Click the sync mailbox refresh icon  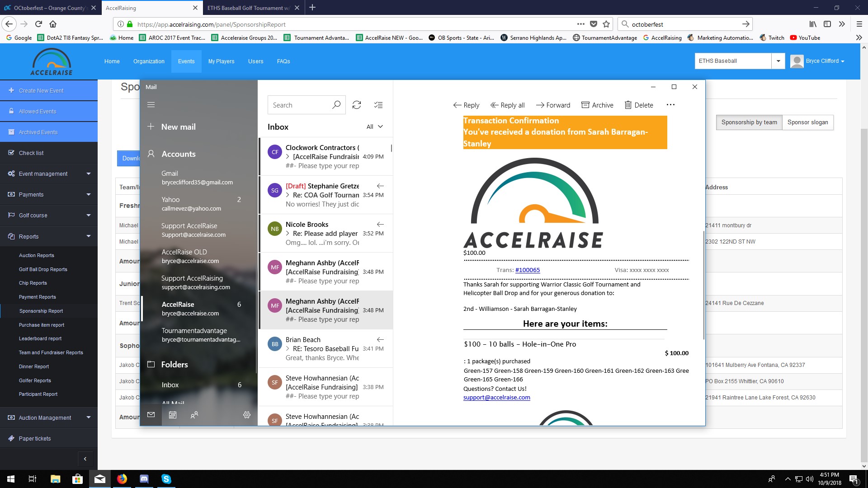357,105
